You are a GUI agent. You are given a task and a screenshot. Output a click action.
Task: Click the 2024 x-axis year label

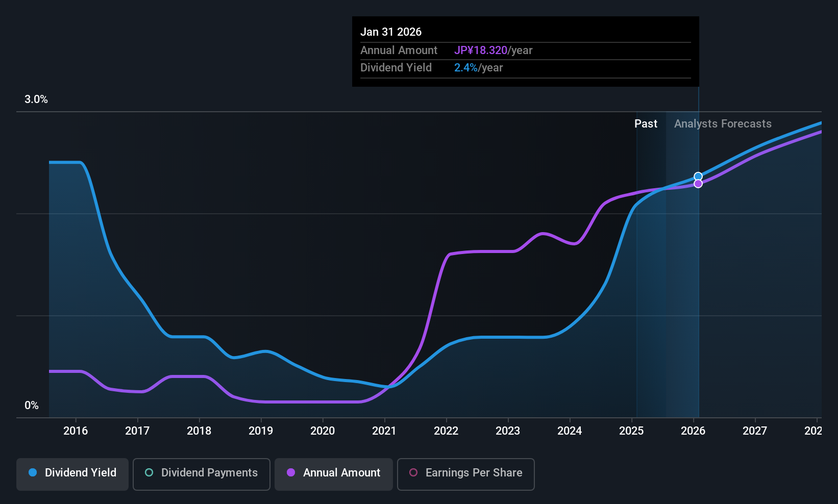tap(570, 431)
